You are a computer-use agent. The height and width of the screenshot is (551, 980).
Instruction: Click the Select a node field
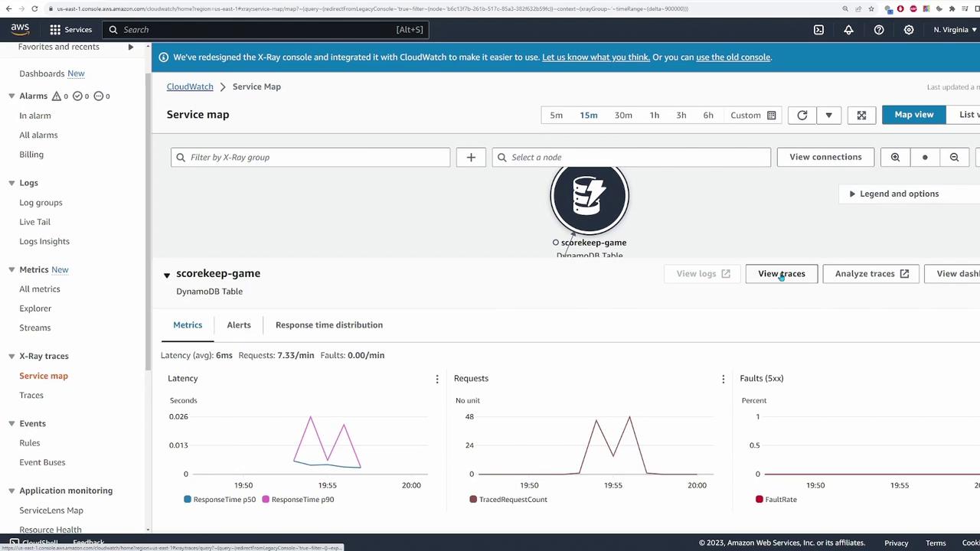pyautogui.click(x=632, y=157)
